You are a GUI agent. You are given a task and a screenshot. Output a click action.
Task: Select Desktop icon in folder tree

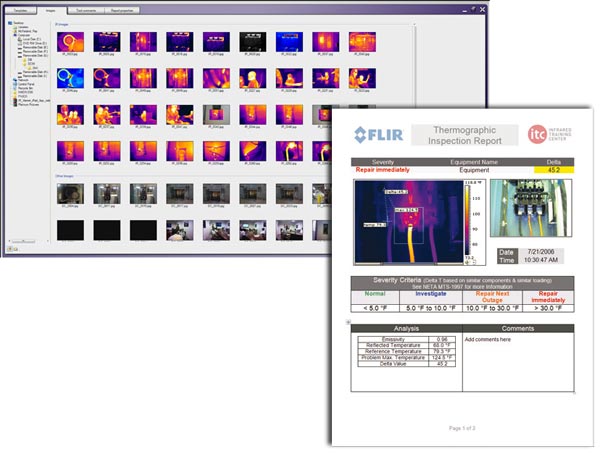point(10,23)
